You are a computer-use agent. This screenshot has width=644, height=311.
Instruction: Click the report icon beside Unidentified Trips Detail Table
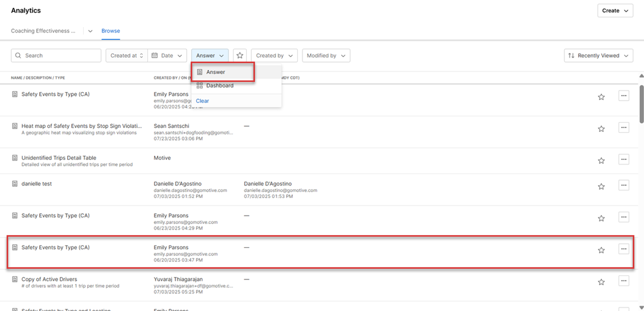pyautogui.click(x=14, y=157)
